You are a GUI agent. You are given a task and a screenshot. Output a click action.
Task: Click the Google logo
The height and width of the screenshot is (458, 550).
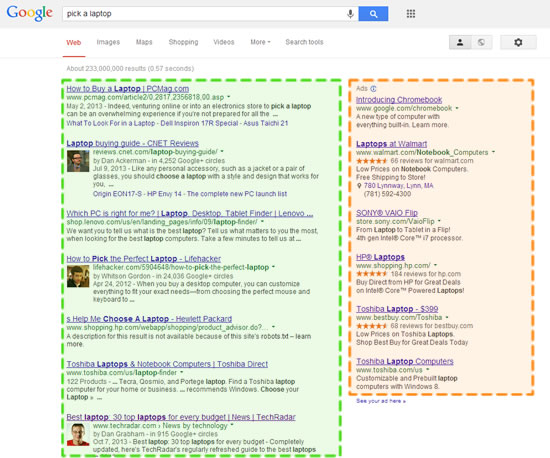[x=29, y=13]
